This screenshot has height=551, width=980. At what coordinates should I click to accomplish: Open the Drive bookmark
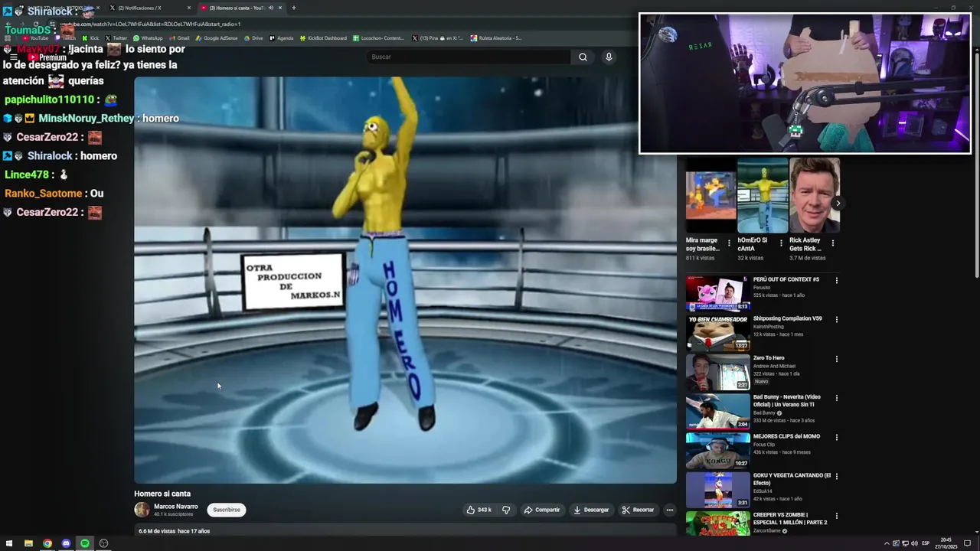pyautogui.click(x=253, y=37)
